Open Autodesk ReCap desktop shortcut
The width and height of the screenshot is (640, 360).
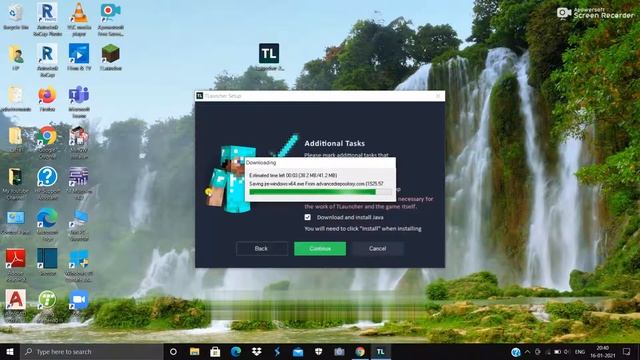coord(47,60)
